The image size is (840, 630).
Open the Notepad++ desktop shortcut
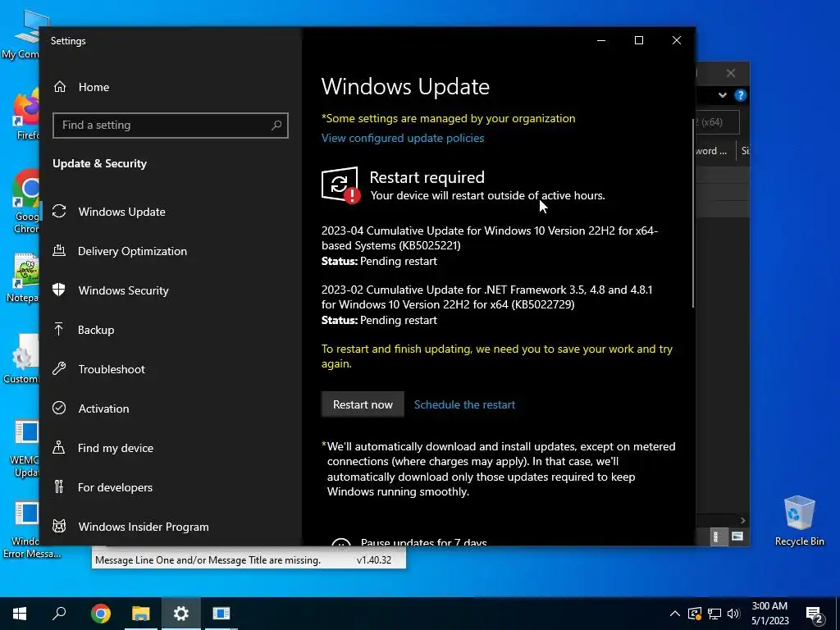point(24,279)
